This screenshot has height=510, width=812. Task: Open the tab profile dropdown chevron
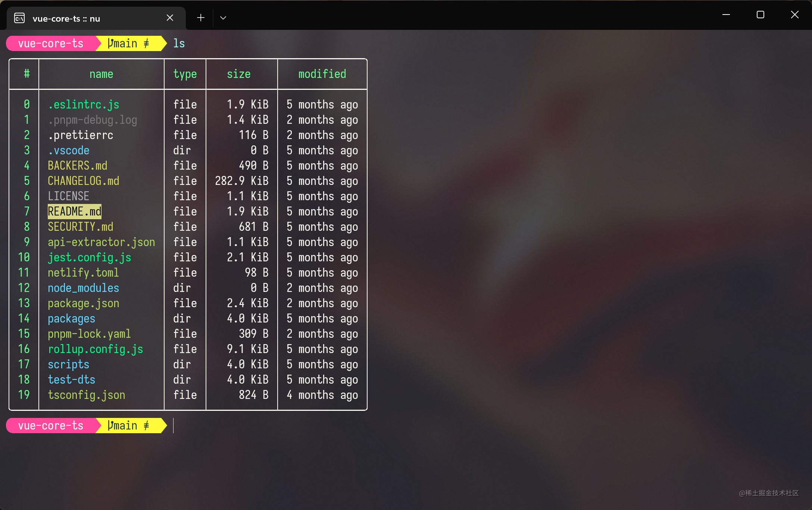point(223,18)
